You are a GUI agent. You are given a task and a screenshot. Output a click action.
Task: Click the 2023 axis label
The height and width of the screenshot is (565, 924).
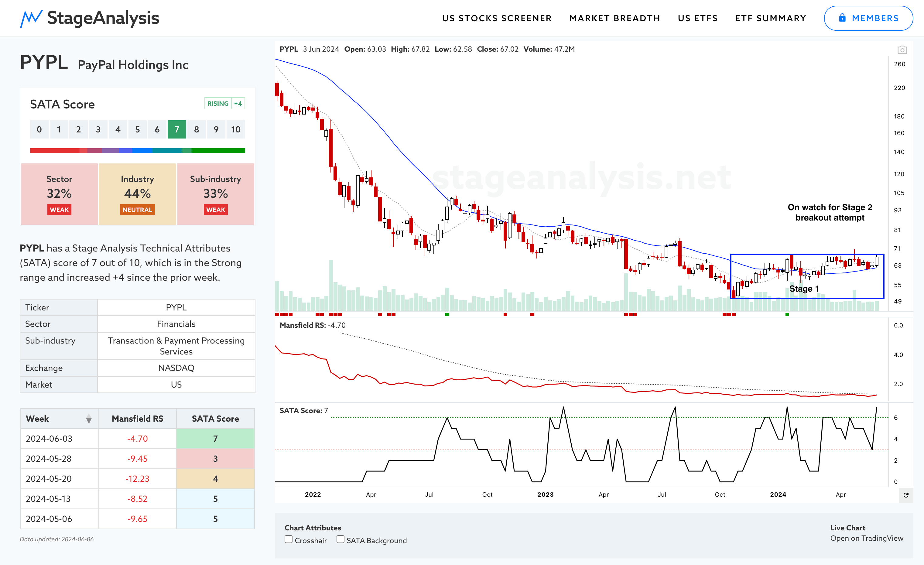click(545, 495)
